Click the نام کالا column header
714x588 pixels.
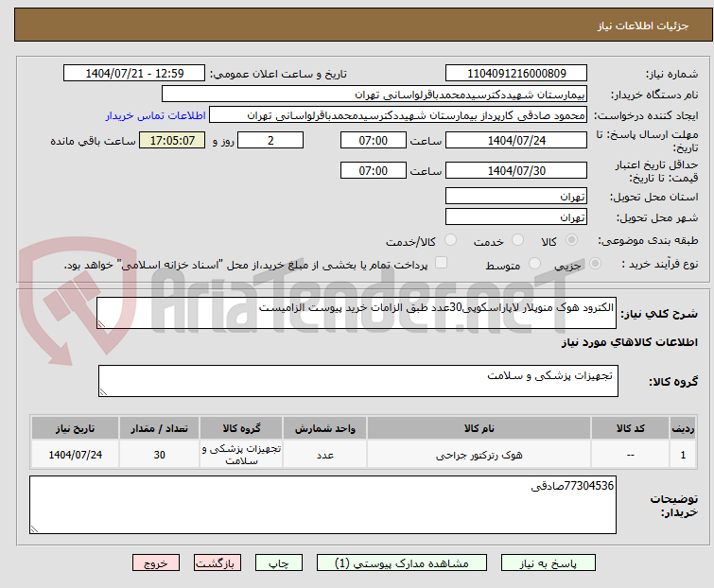pyautogui.click(x=479, y=428)
